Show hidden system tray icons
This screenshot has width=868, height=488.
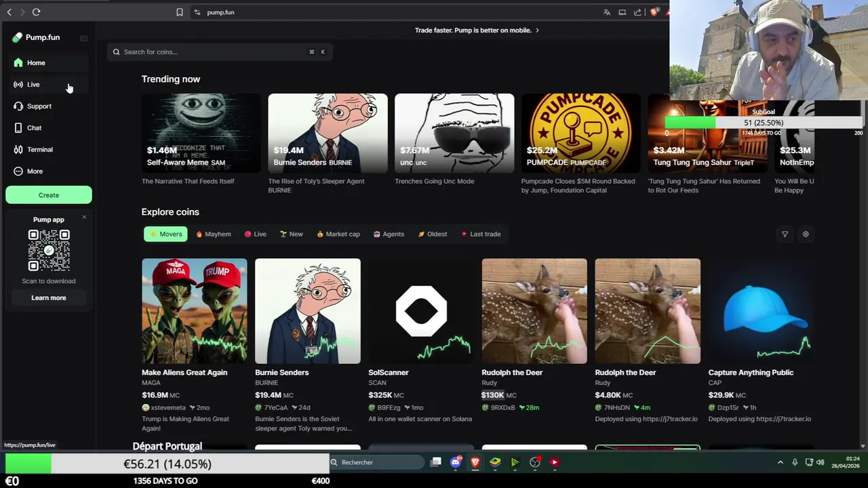(x=780, y=462)
